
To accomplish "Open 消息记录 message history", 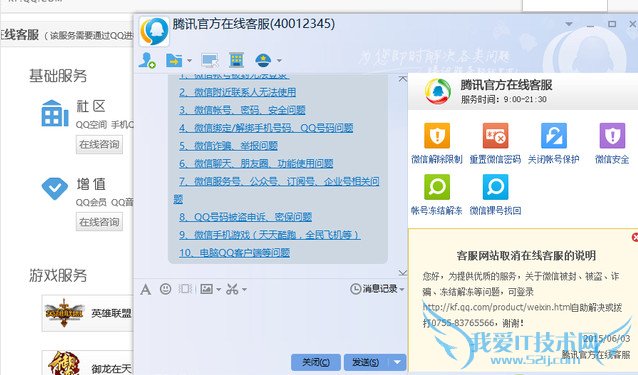I will click(374, 289).
